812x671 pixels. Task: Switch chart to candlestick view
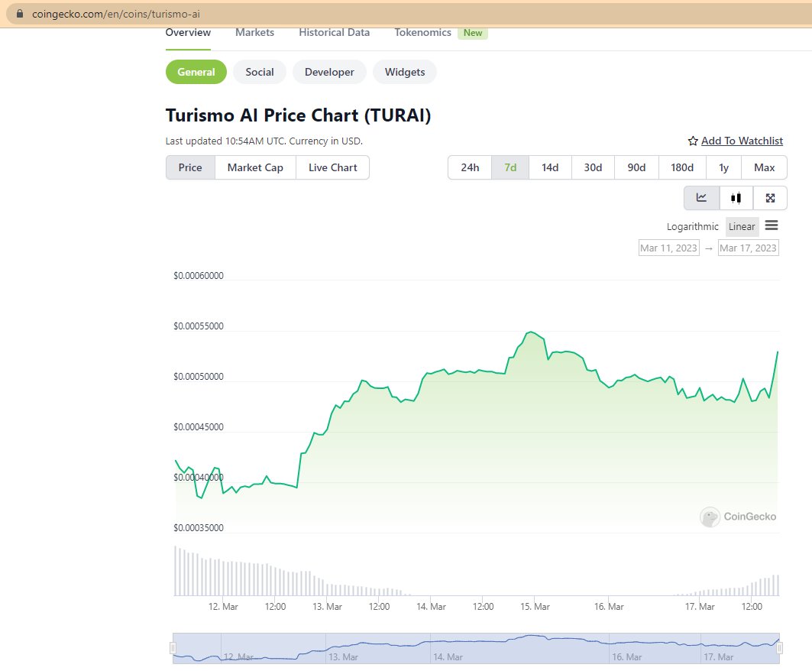point(735,197)
